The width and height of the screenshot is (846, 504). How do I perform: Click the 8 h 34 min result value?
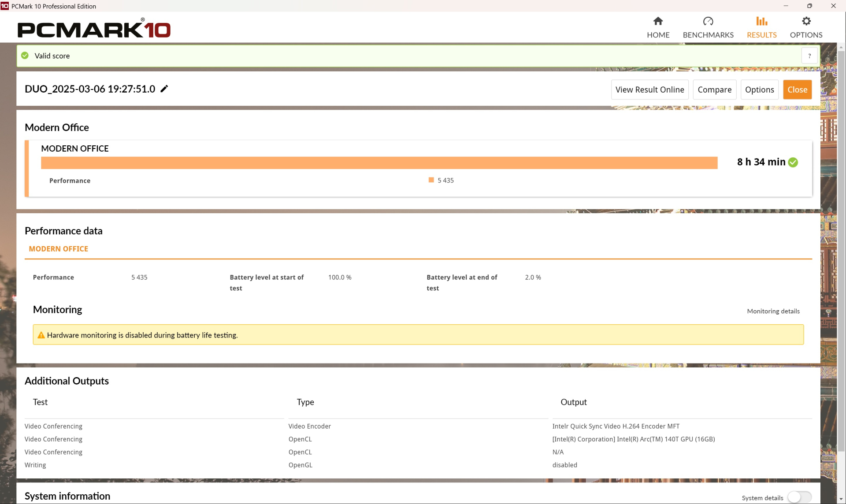[x=761, y=162]
